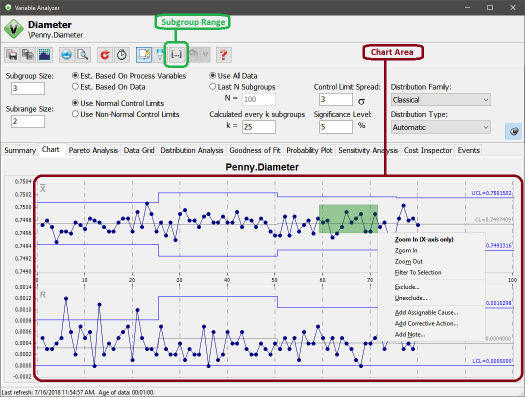This screenshot has width=525, height=397.
Task: Click the Subgroup Range bracket icon
Action: point(176,55)
